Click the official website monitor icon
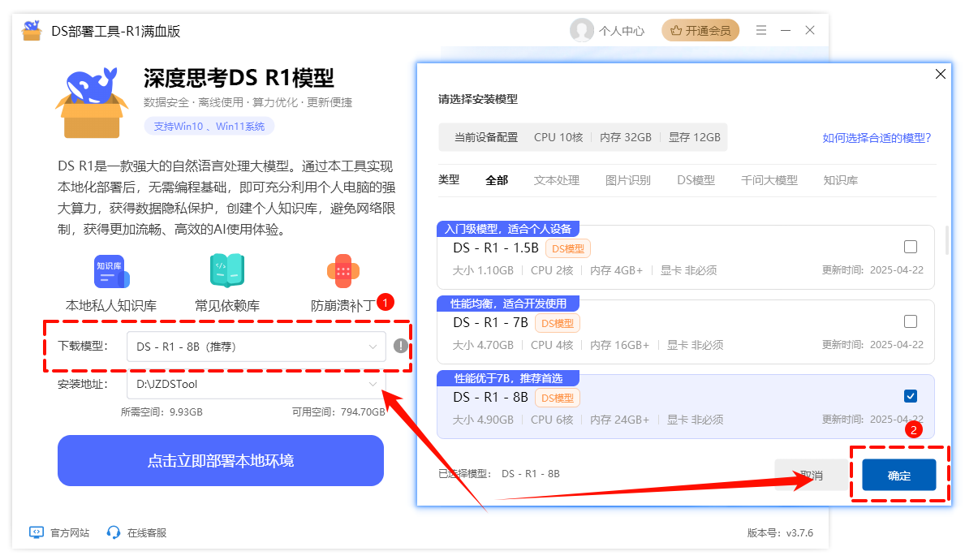This screenshot has height=560, width=965. (37, 532)
